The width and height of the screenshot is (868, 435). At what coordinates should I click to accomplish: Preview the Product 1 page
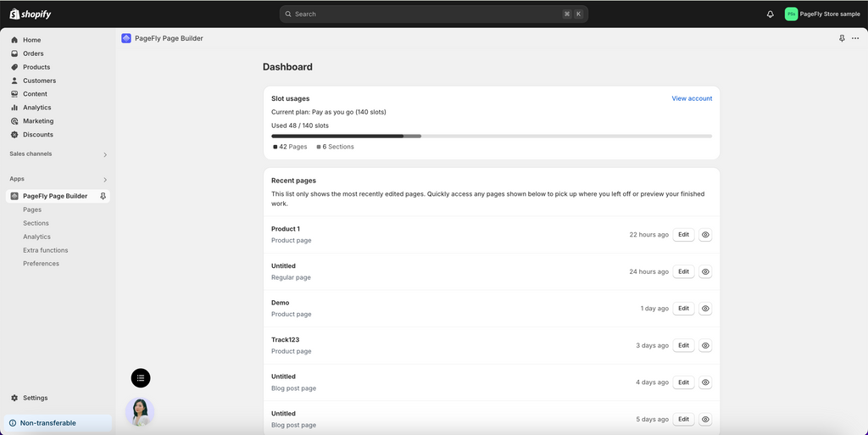(x=705, y=235)
